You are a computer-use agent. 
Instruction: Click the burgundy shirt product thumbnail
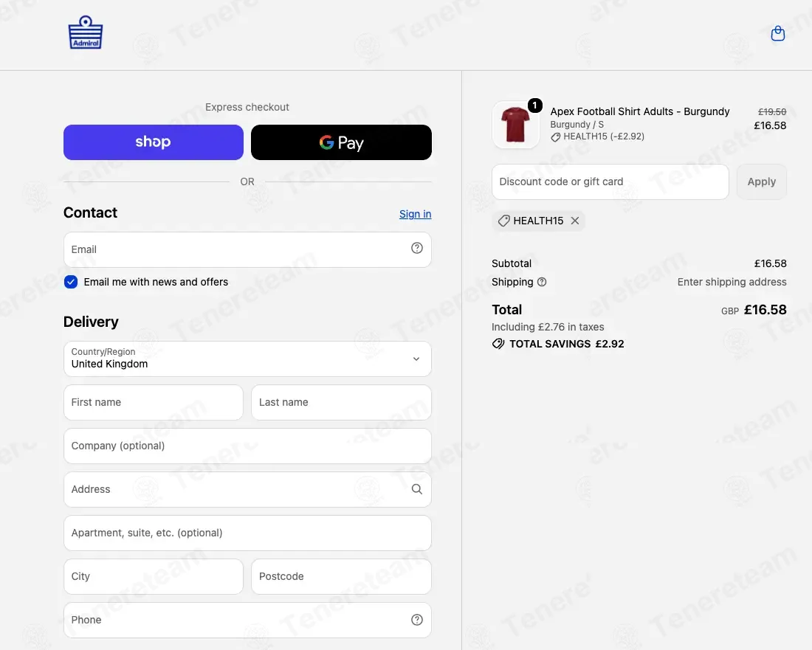[516, 125]
